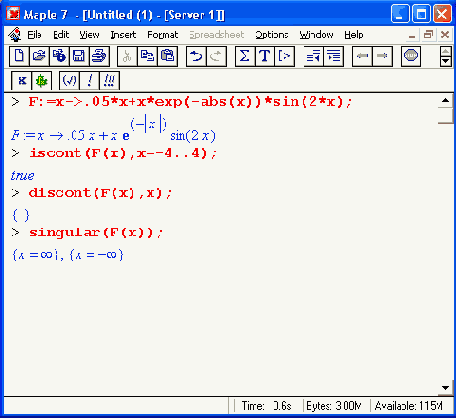
Task: Click the Time 0.6s status field
Action: point(266,406)
